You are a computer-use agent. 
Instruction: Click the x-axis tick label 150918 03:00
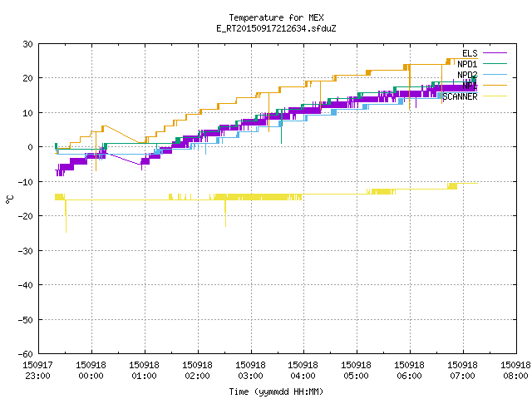click(x=251, y=371)
